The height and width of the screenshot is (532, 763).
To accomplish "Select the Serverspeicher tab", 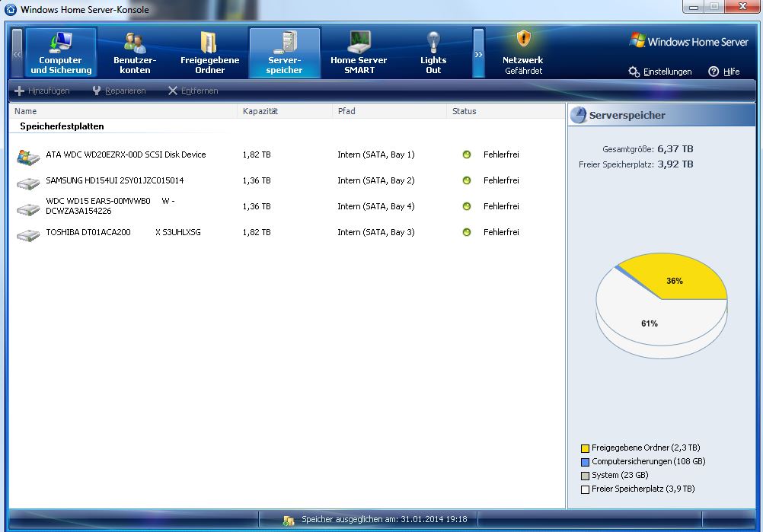I will click(285, 53).
